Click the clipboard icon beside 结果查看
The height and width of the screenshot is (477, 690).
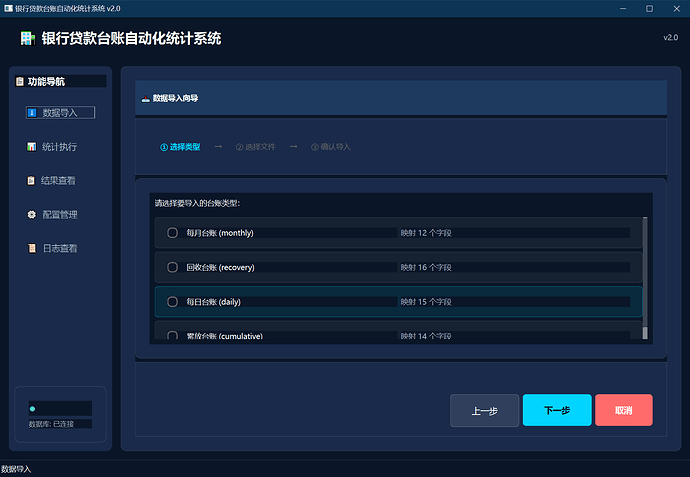coord(31,180)
